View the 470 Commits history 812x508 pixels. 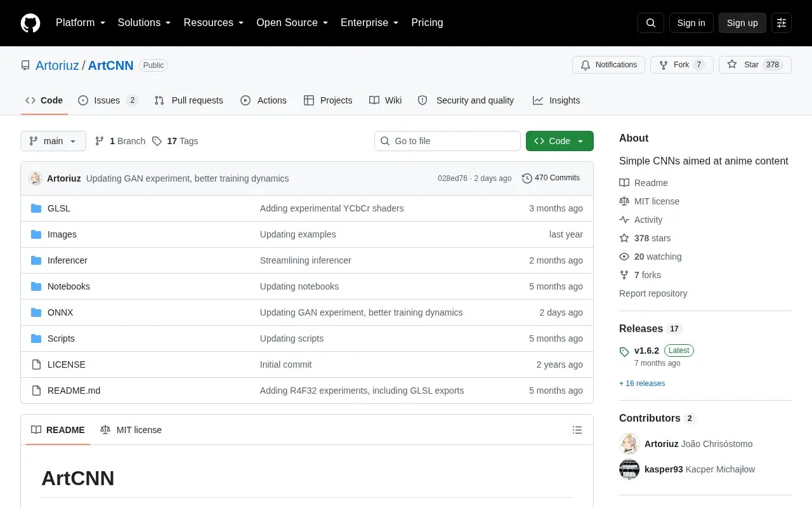(551, 178)
